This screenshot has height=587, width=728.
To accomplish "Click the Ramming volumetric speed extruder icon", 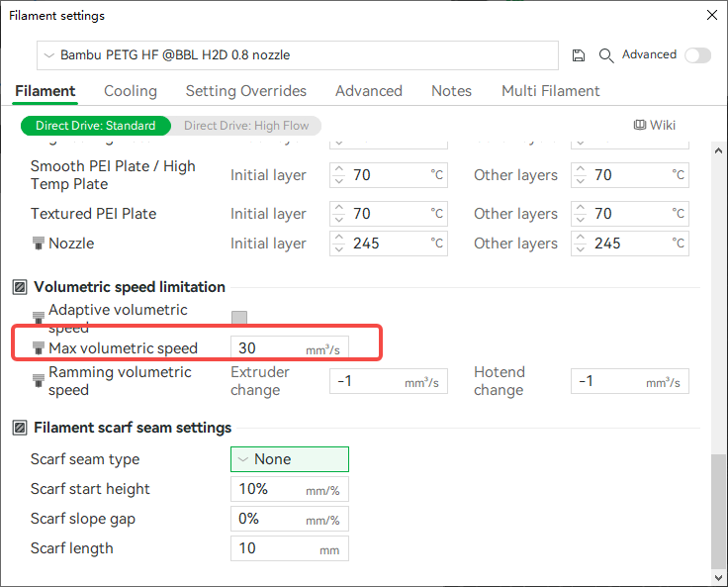I will pyautogui.click(x=38, y=381).
